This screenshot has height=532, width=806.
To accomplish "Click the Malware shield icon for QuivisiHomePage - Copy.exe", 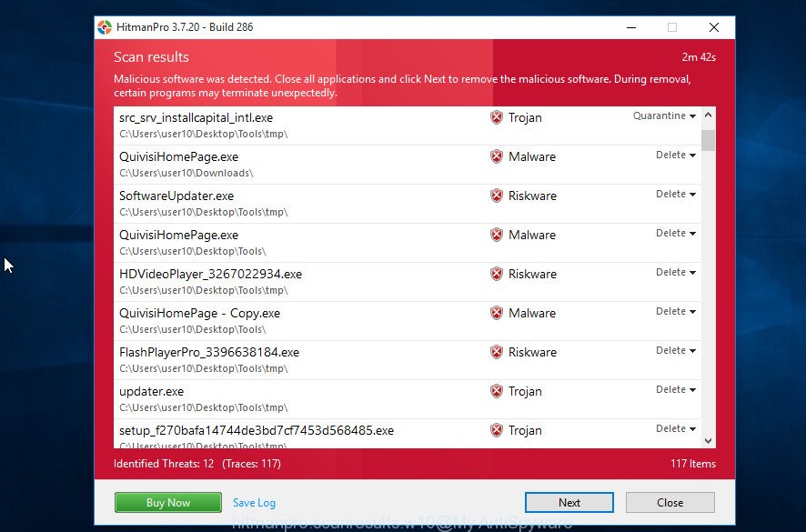I will click(x=496, y=313).
